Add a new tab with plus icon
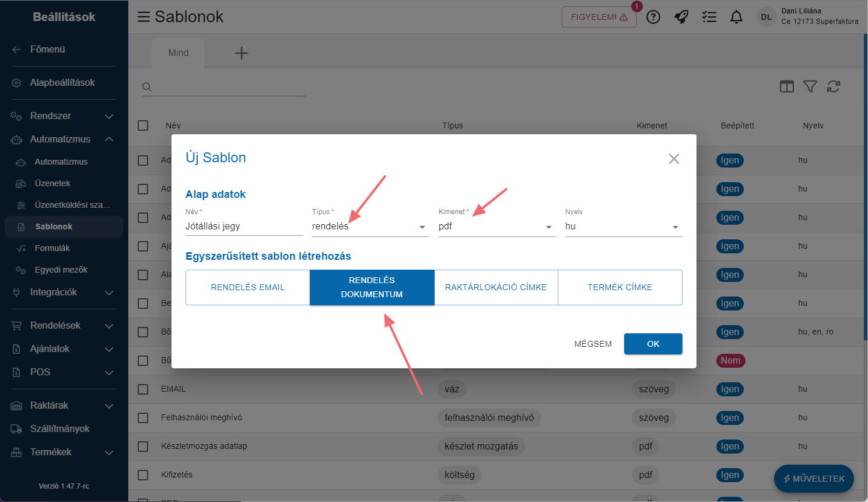Viewport: 868px width, 502px height. (x=242, y=53)
